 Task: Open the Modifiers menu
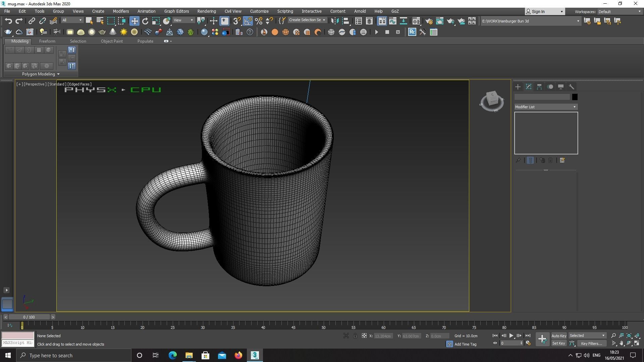(121, 11)
